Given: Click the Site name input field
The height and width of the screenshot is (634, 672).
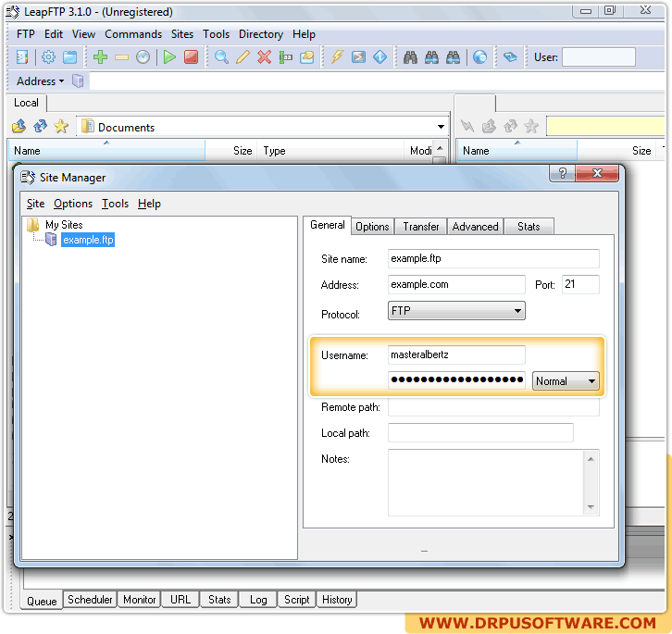Looking at the screenshot, I should [x=493, y=259].
